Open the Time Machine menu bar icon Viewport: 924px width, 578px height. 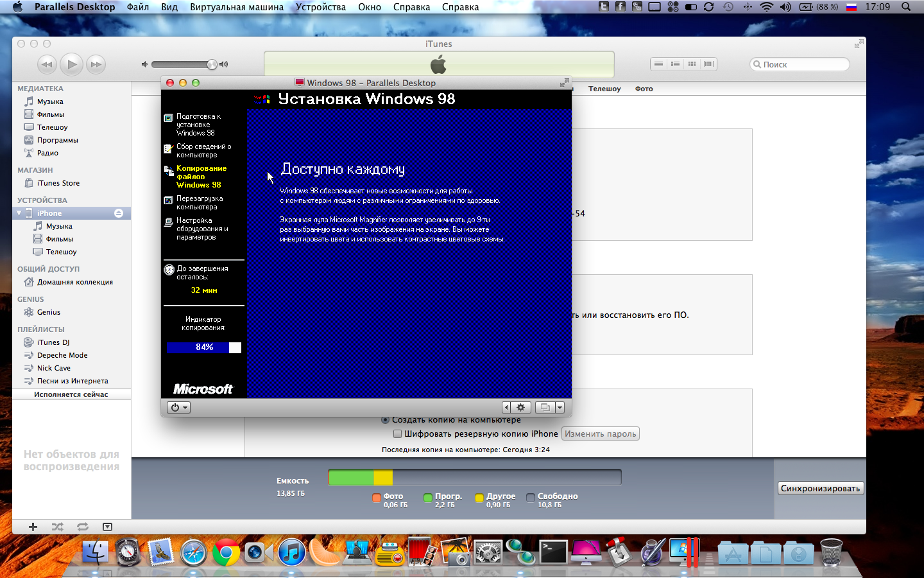tap(728, 7)
